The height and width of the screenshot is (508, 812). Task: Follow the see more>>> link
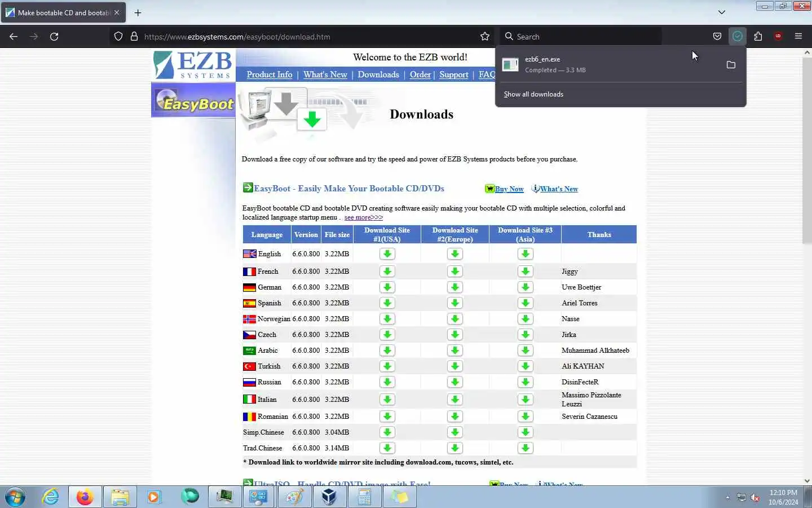pyautogui.click(x=364, y=218)
